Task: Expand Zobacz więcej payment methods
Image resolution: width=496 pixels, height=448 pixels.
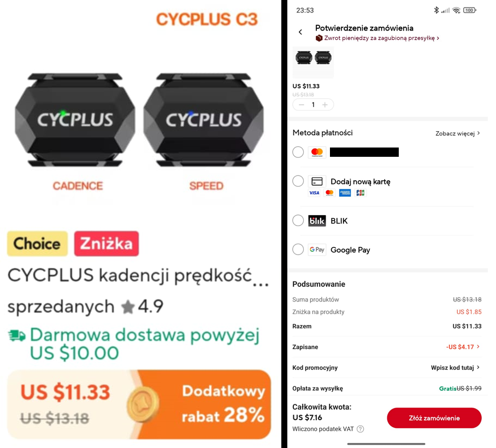Action: coord(458,133)
